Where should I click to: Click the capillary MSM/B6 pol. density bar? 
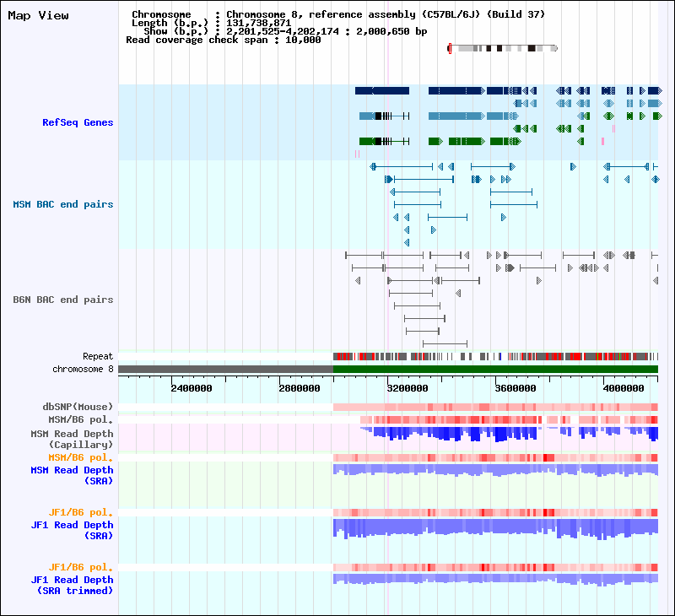[x=509, y=419]
